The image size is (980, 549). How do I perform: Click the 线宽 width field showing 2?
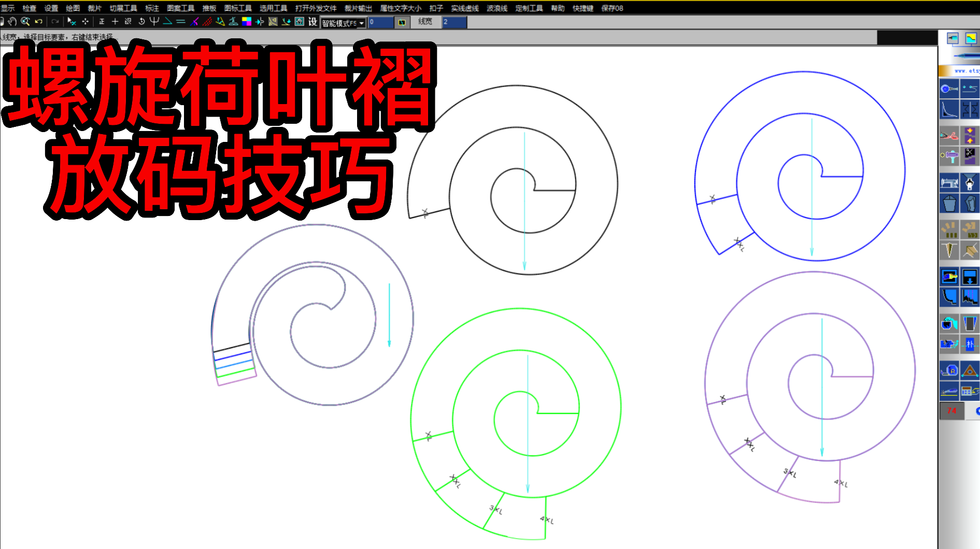[455, 22]
